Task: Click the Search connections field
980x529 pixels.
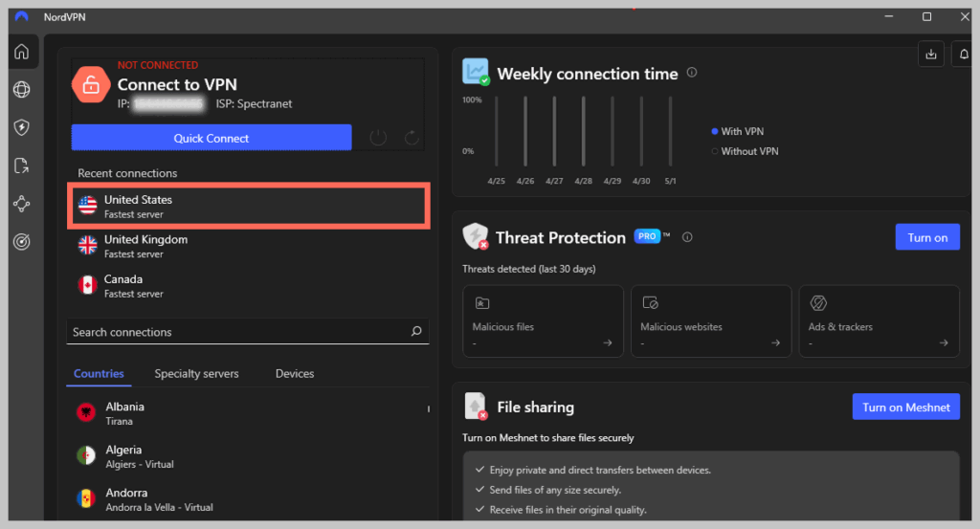Action: [x=239, y=332]
